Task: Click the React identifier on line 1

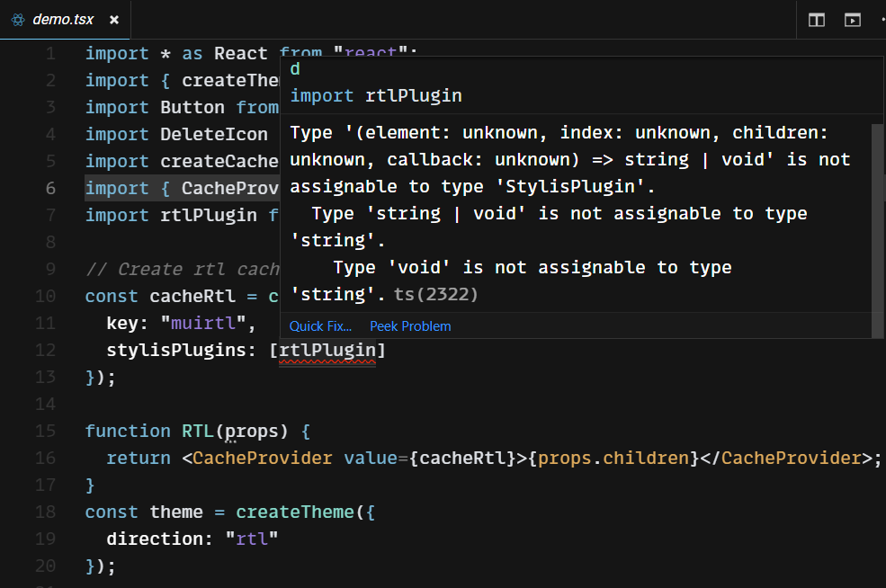Action: coord(241,54)
